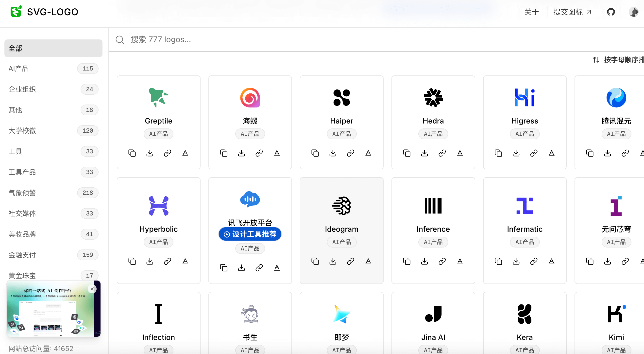The width and height of the screenshot is (644, 354).
Task: Close the AI platform promo popup
Action: [x=92, y=289]
